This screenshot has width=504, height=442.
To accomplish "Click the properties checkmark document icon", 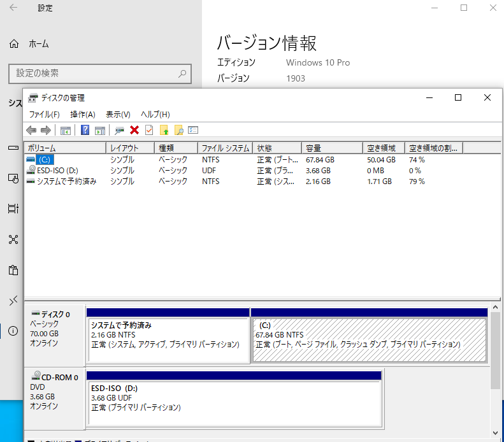I will coord(149,130).
